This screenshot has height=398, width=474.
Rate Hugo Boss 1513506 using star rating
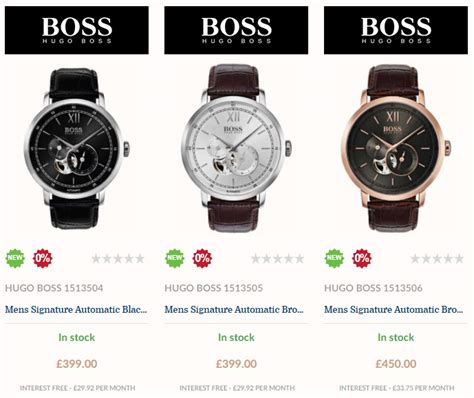point(437,259)
